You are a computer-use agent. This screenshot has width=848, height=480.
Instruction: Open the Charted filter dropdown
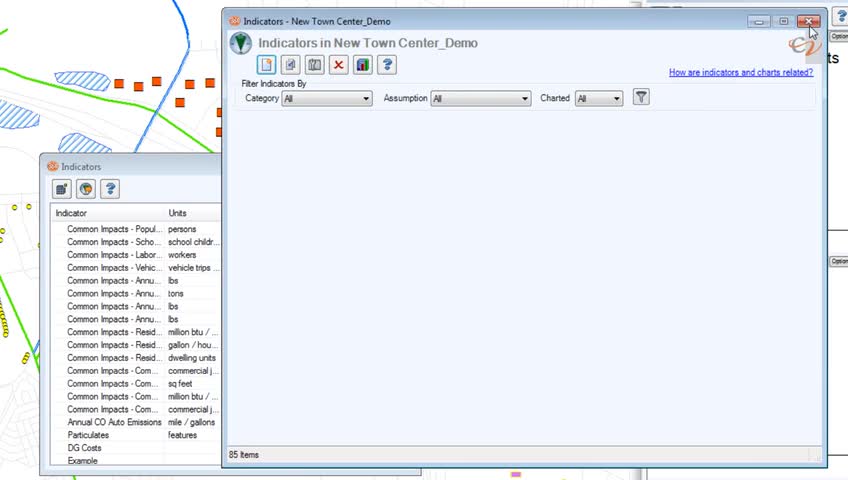coord(599,98)
